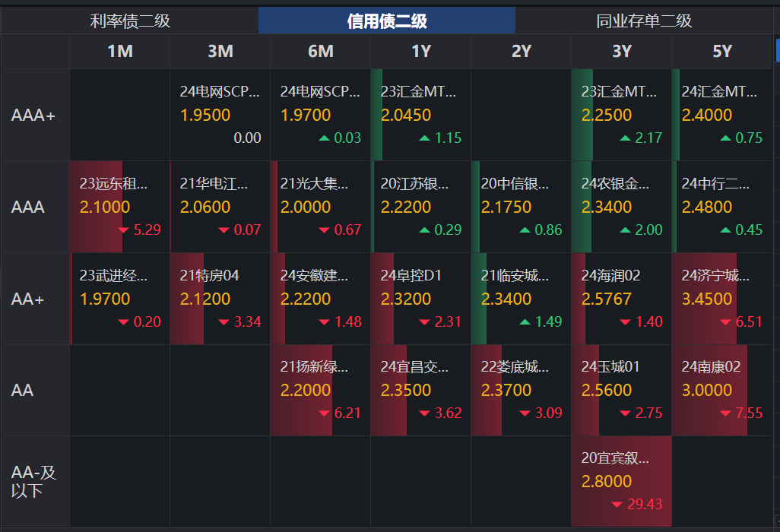
Task: Open the 20江苏银 bond cell
Action: tap(420, 206)
